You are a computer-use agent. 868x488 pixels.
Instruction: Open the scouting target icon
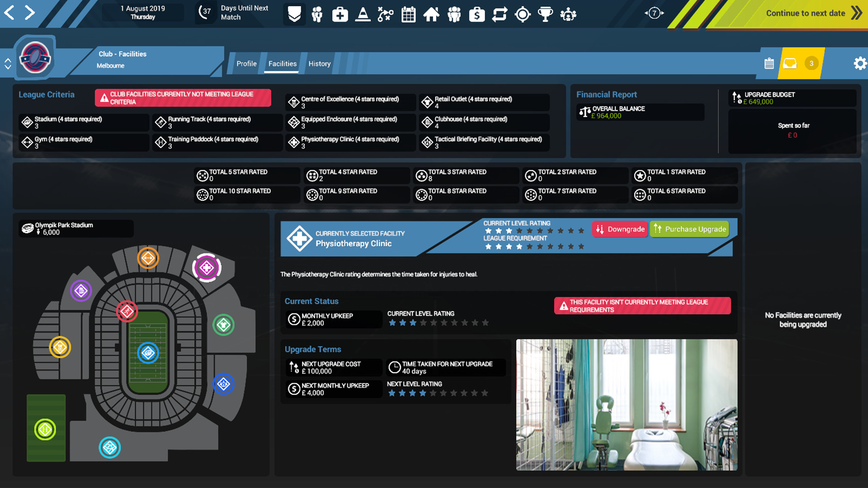coord(523,14)
